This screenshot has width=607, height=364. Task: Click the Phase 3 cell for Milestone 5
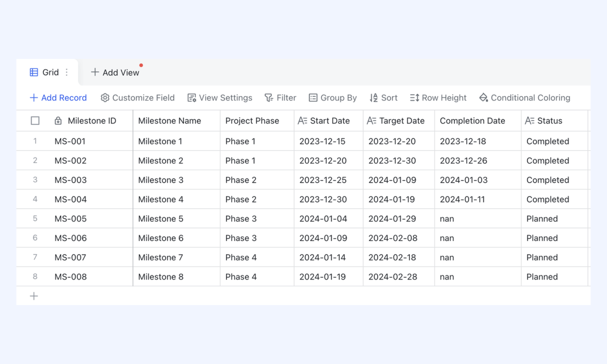(x=257, y=218)
